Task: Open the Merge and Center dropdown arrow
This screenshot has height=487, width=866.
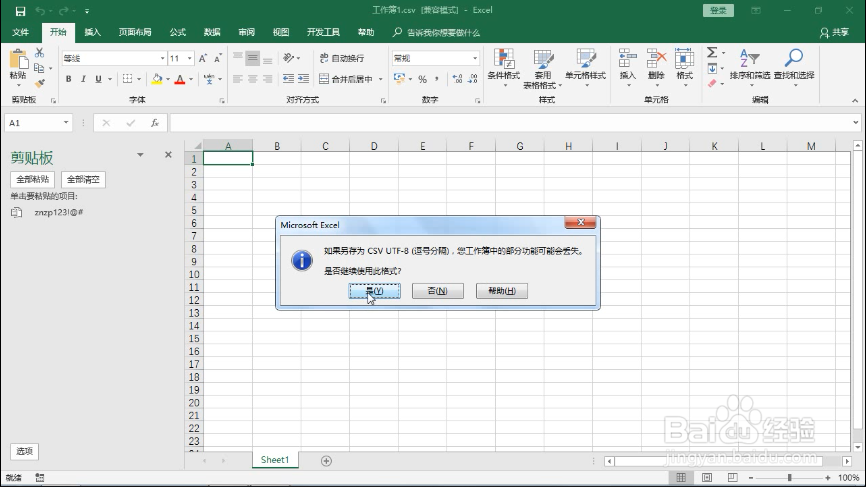Action: pyautogui.click(x=381, y=79)
